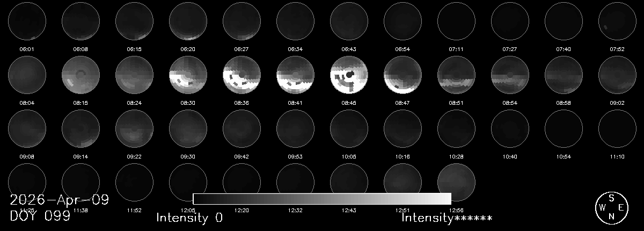Image resolution: width=644 pixels, height=231 pixels.
Task: Choose the 08:15 disk image
Action: (x=80, y=75)
